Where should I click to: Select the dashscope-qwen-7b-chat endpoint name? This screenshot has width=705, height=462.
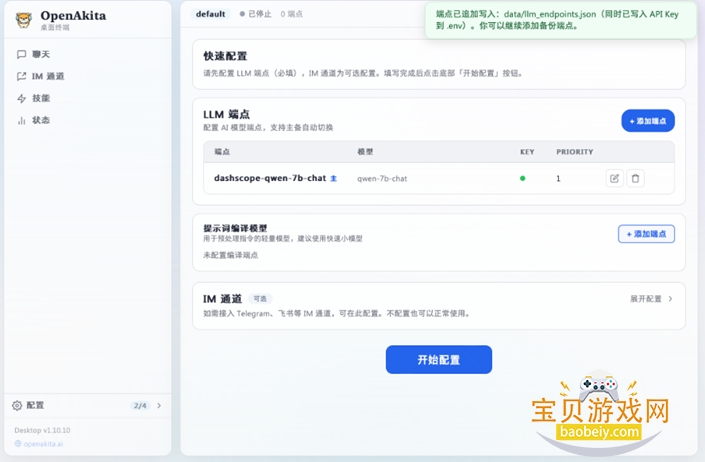[270, 178]
